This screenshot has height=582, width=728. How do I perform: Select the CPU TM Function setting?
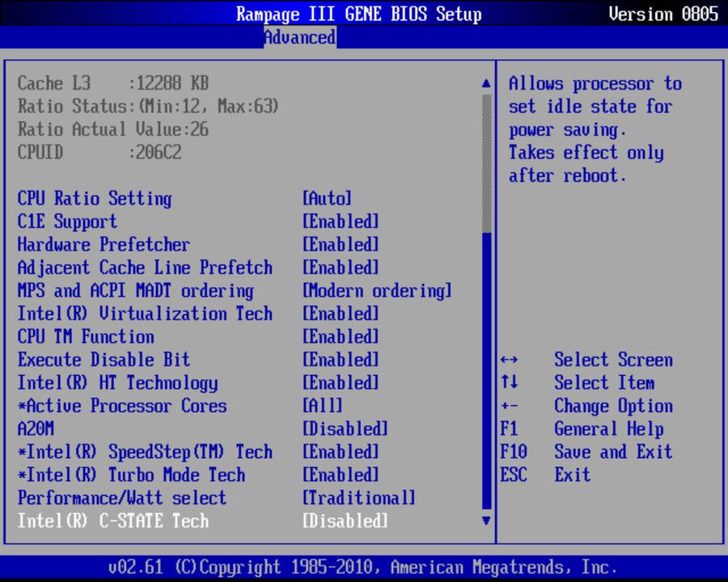click(x=86, y=337)
